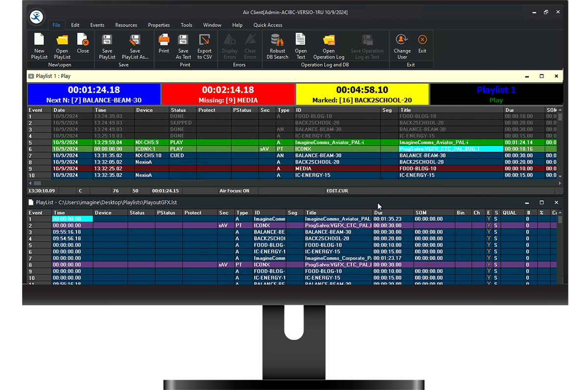
Task: Switch to the File ribbon tab
Action: (x=56, y=25)
